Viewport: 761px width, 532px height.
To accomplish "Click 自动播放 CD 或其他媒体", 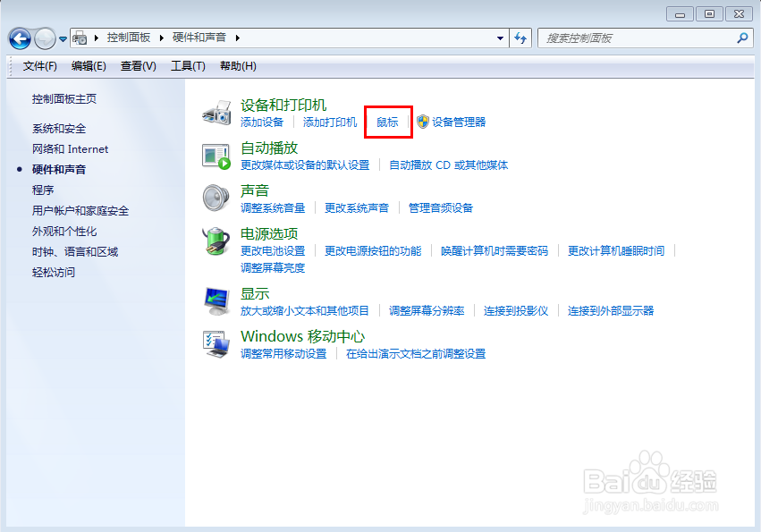I will [448, 165].
